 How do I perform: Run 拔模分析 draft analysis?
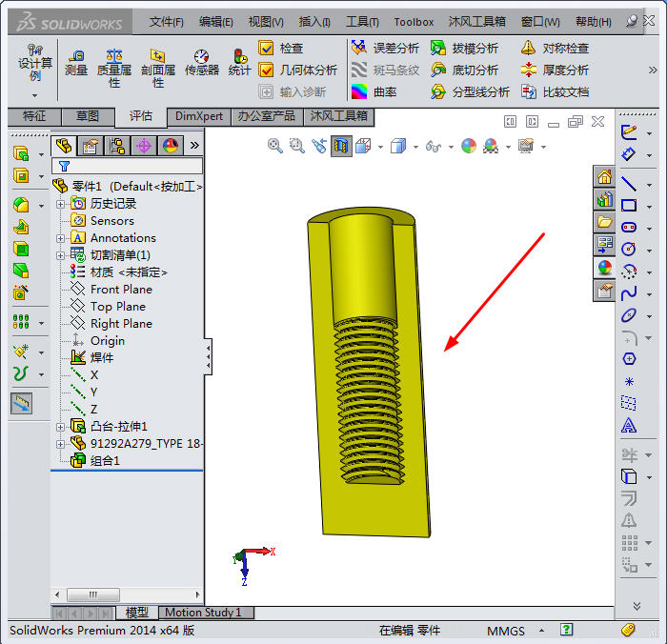[464, 48]
